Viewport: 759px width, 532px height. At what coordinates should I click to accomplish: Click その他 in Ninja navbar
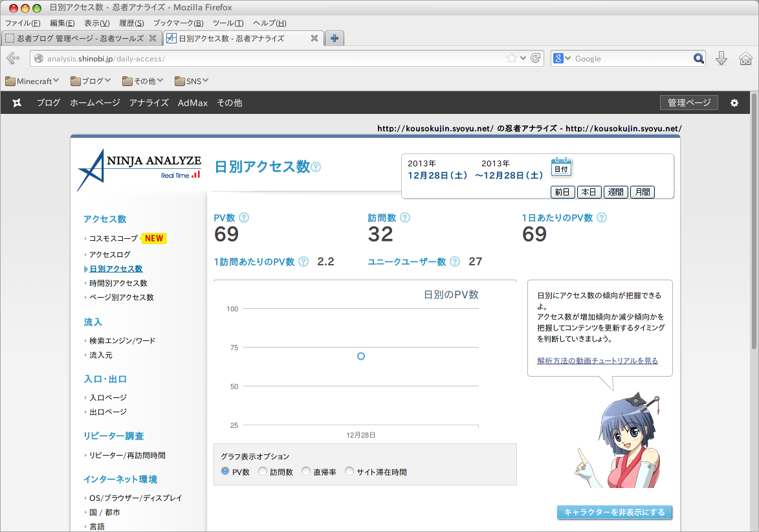click(x=230, y=103)
